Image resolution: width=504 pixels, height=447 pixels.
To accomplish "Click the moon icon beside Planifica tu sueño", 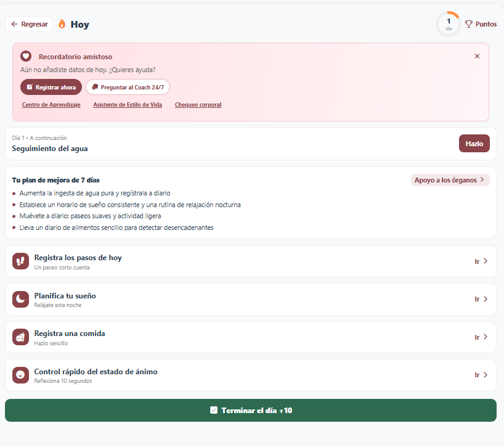I will (19, 299).
